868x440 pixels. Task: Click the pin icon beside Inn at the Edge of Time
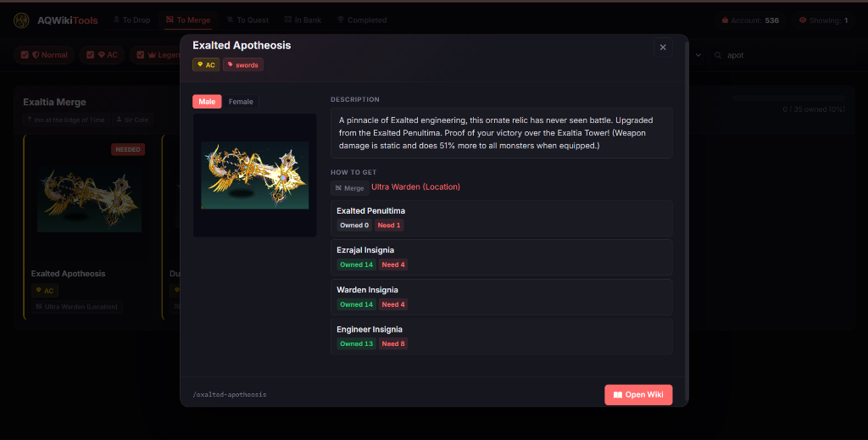click(30, 120)
